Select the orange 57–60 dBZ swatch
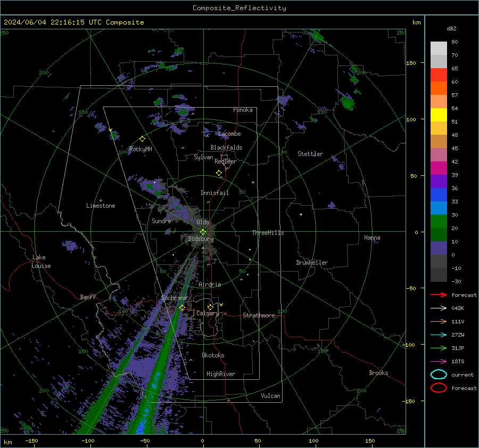This screenshot has height=448, width=479. (439, 88)
